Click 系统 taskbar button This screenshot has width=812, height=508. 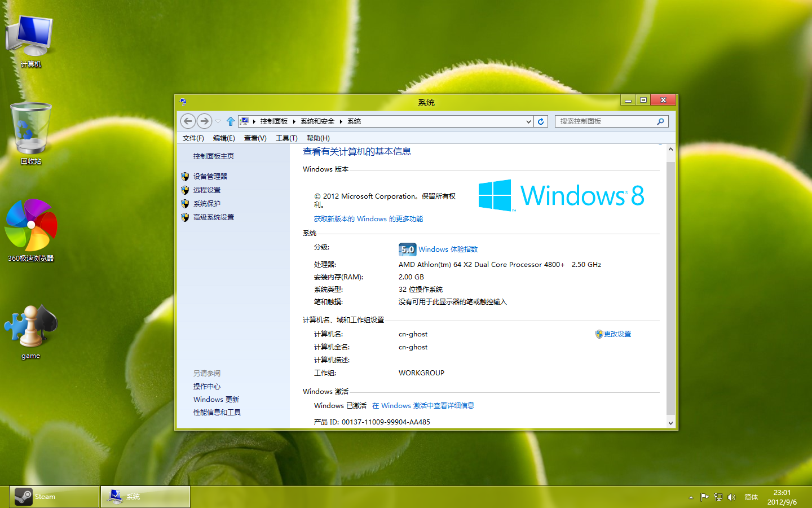145,497
